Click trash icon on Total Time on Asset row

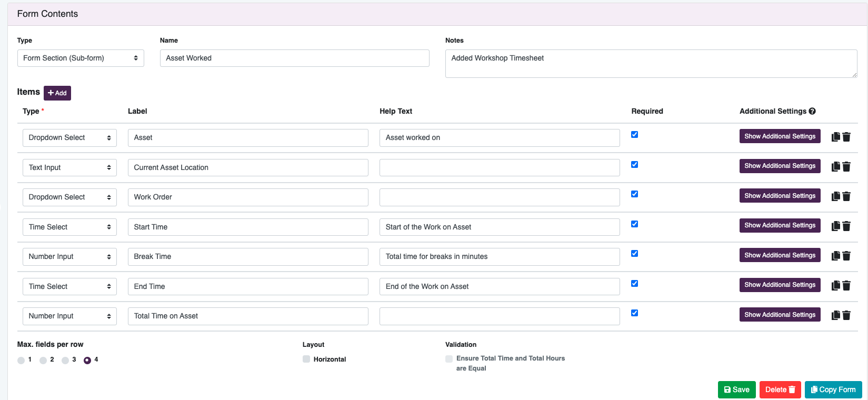pyautogui.click(x=846, y=315)
